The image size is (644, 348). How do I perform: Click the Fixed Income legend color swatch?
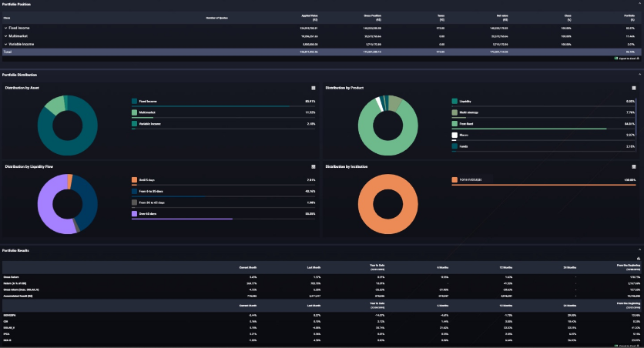[134, 101]
